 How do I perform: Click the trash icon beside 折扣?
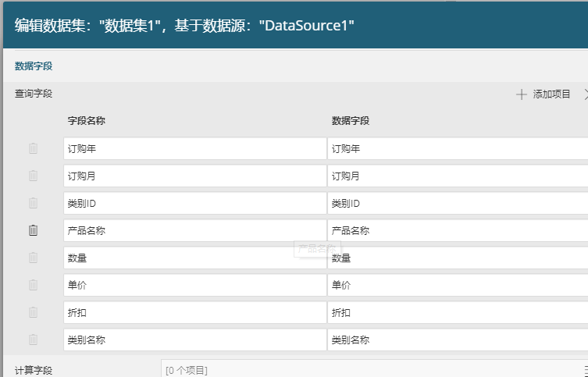[x=33, y=312]
